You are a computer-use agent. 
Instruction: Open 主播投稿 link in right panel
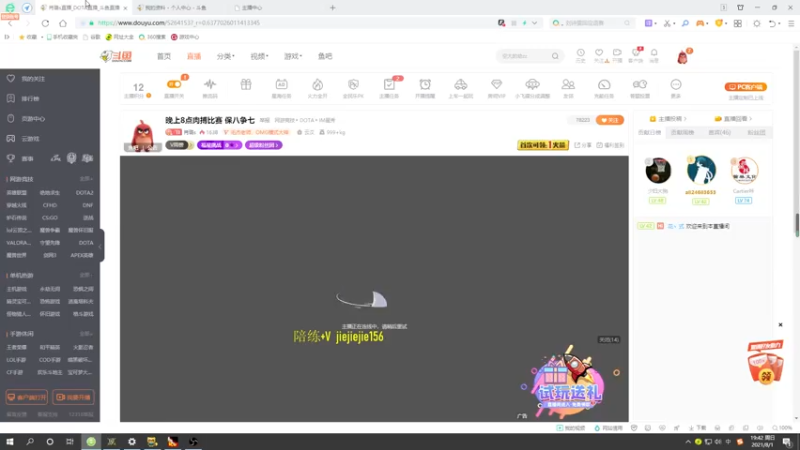tap(667, 119)
